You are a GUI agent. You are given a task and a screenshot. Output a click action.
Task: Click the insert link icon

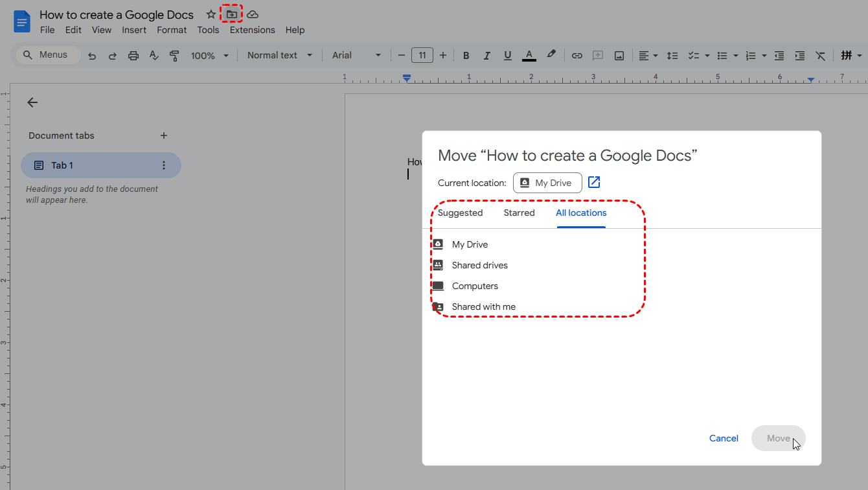click(x=577, y=56)
